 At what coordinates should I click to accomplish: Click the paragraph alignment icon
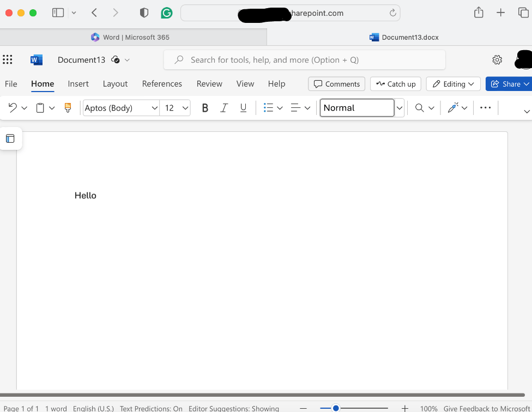[295, 108]
